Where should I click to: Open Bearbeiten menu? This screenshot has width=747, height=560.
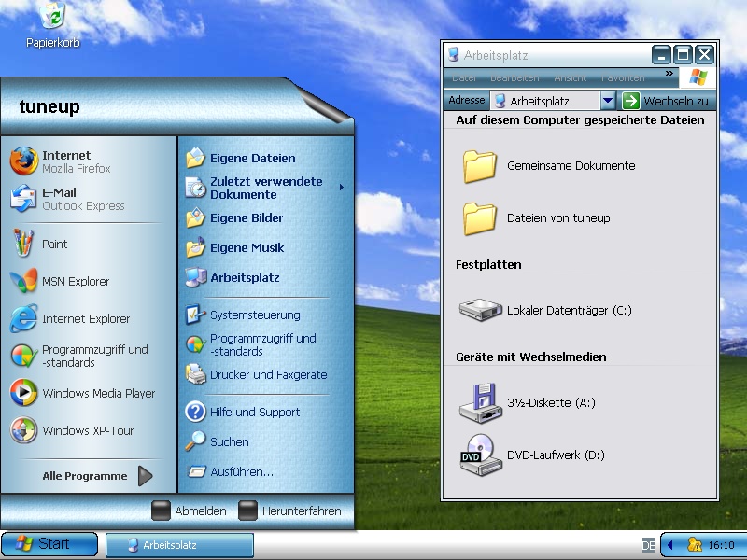514,77
